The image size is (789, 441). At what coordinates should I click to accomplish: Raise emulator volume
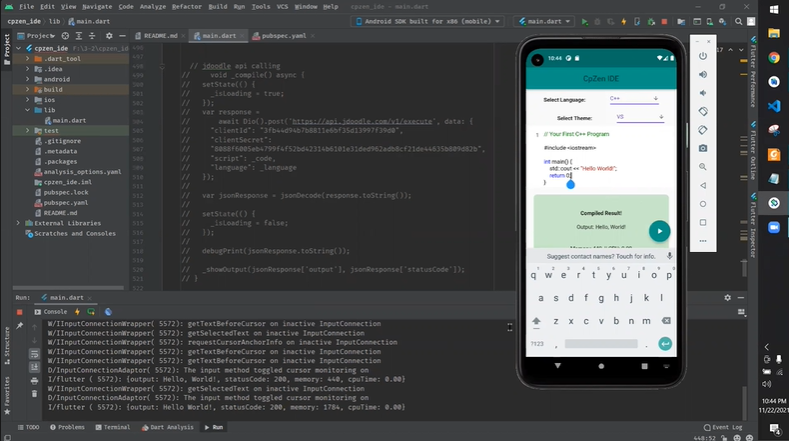703,75
